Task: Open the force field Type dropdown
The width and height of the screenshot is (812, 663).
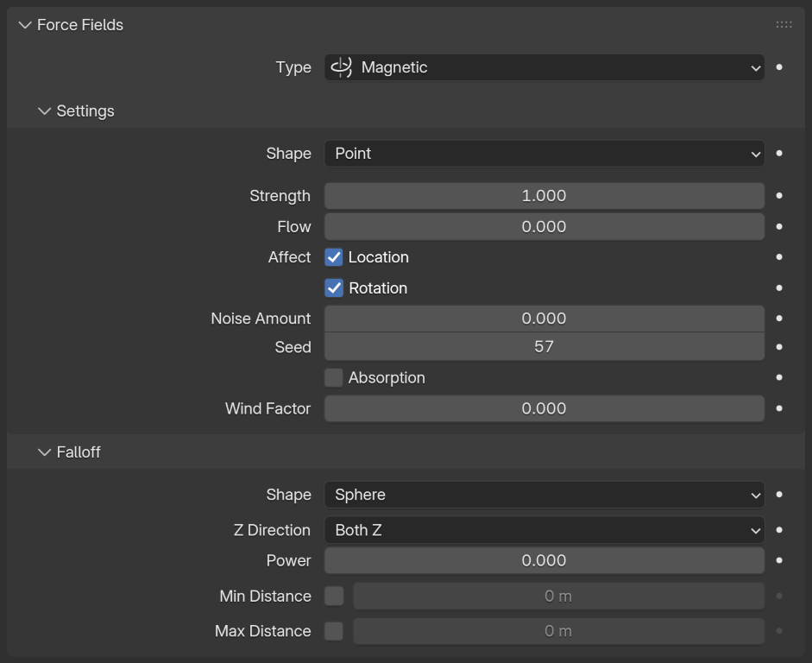Action: point(544,67)
